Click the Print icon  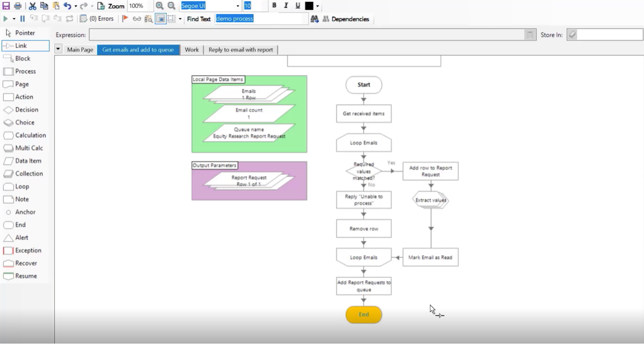tap(18, 6)
